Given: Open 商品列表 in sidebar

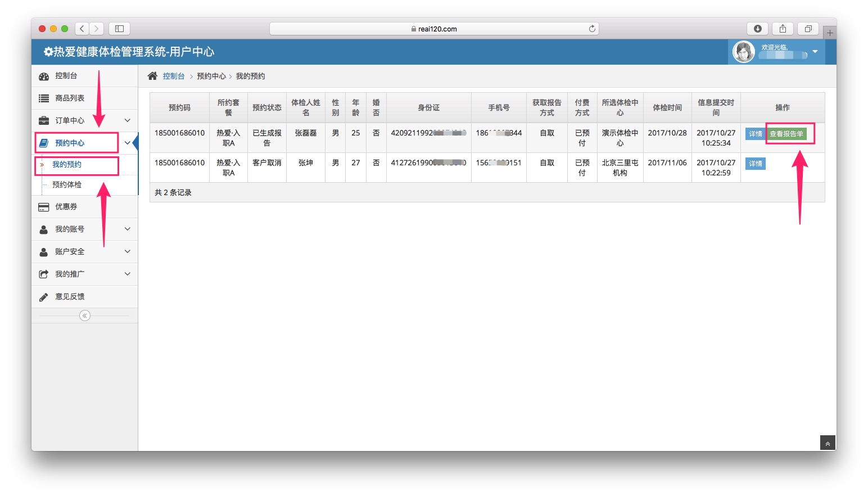Looking at the screenshot, I should click(x=70, y=98).
